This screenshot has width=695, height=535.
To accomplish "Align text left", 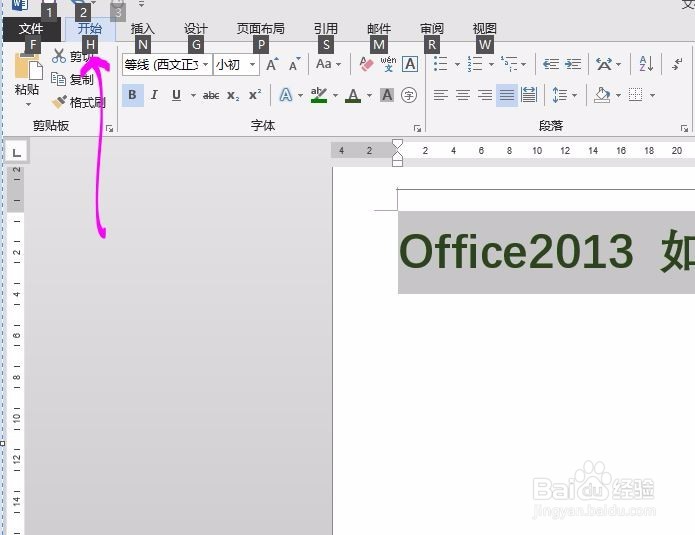I will (441, 95).
